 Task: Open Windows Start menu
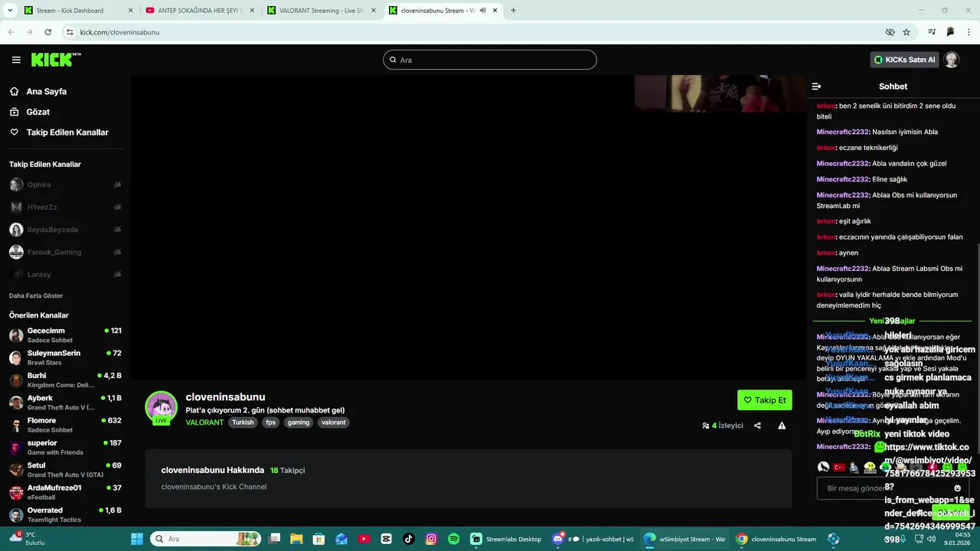[137, 539]
